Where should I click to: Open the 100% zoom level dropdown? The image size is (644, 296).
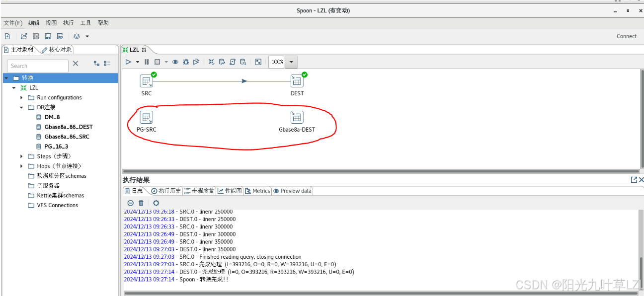click(x=291, y=62)
